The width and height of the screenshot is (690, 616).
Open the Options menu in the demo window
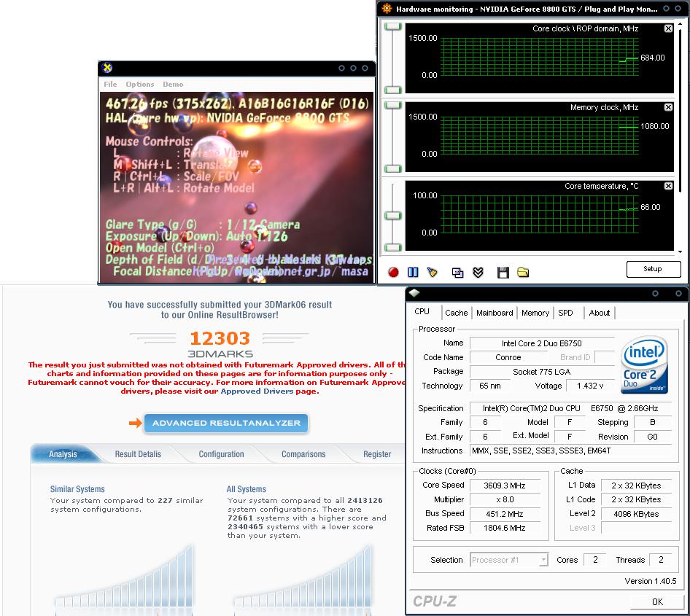[140, 84]
